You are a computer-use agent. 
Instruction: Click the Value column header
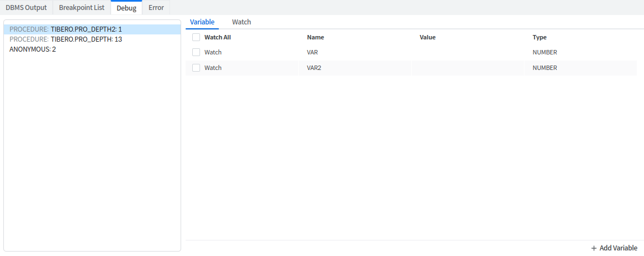[427, 37]
